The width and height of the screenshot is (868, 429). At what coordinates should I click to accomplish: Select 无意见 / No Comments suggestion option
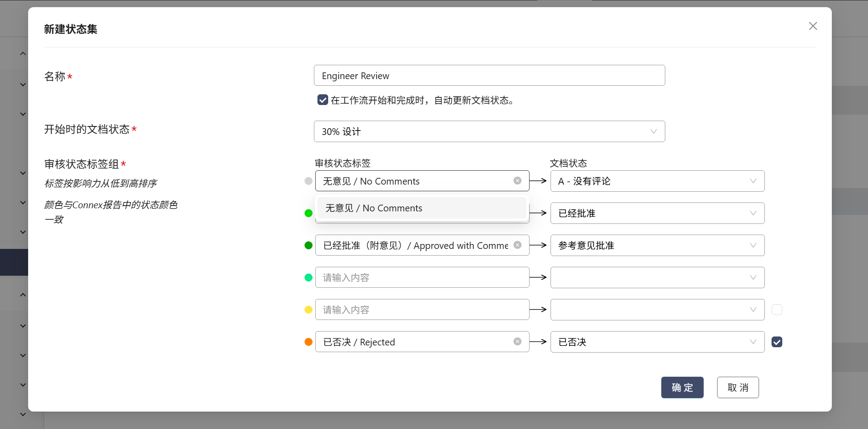click(421, 208)
